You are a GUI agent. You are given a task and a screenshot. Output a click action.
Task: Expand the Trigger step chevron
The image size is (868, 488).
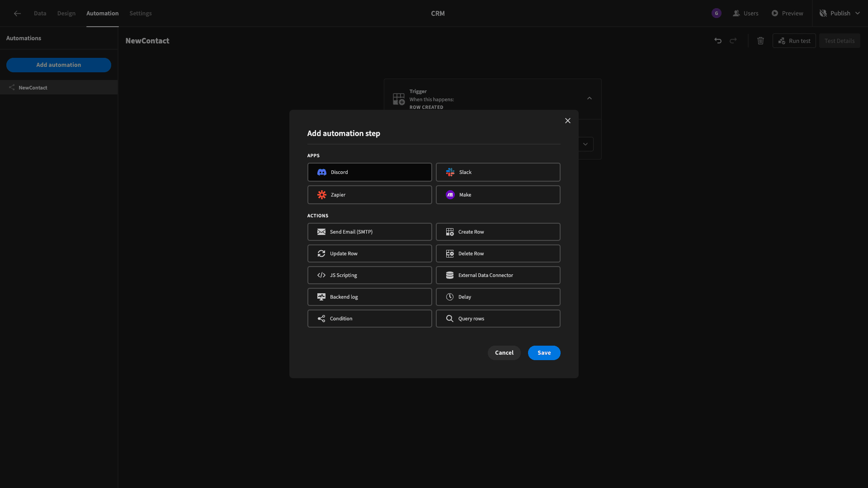click(589, 98)
